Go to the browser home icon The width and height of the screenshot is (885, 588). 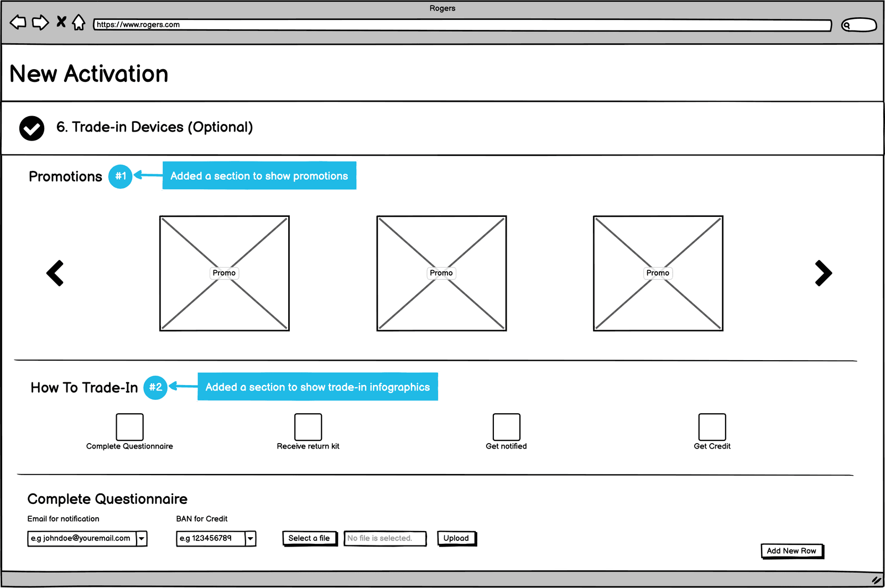pos(79,23)
